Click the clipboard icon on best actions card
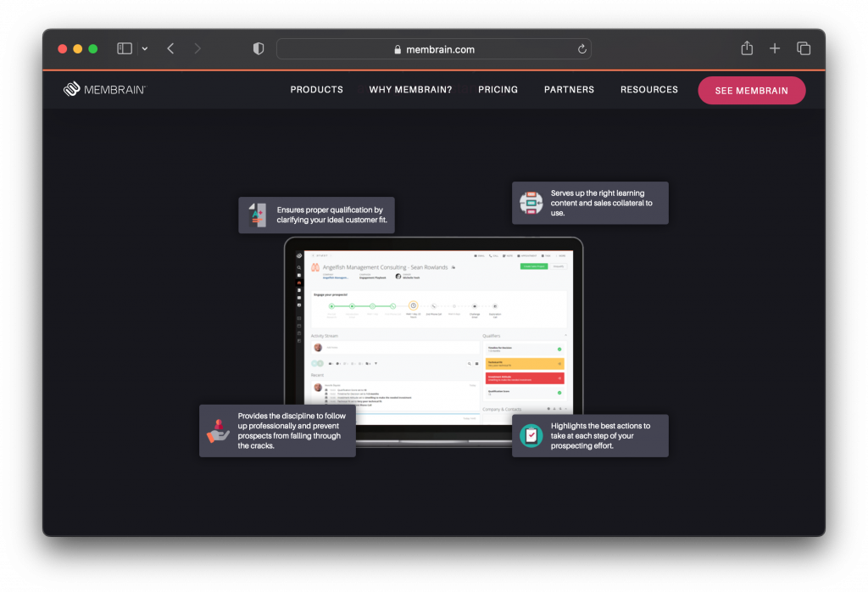868x593 pixels. (x=531, y=435)
